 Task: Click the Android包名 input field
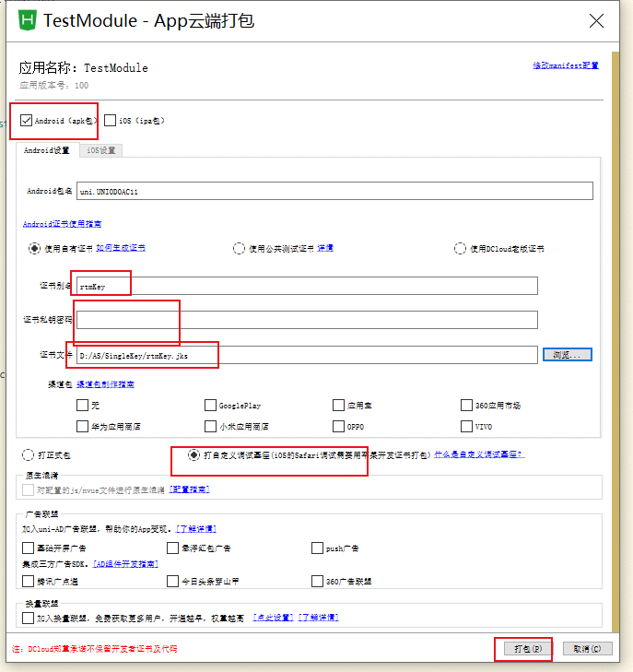(334, 191)
